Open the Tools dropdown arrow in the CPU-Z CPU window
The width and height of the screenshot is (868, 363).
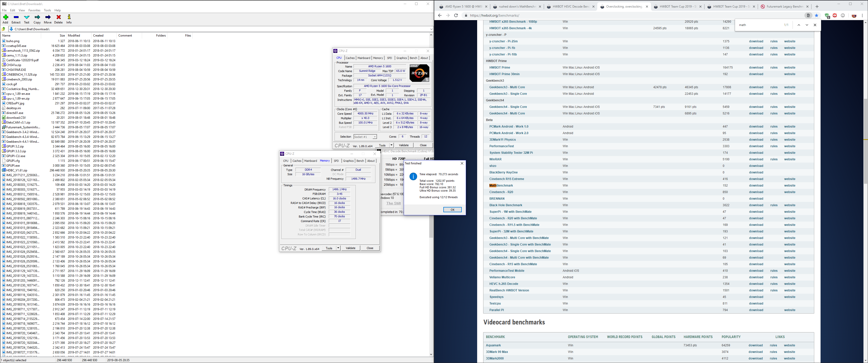tap(391, 145)
